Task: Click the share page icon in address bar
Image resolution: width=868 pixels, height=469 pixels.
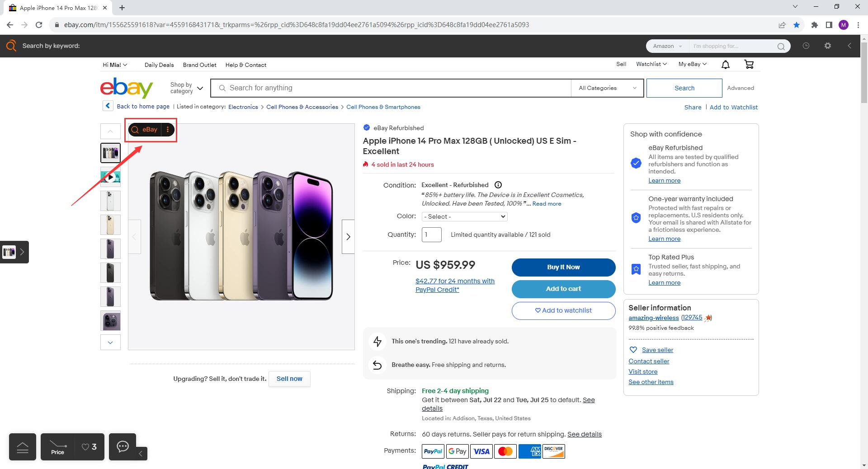Action: click(782, 25)
